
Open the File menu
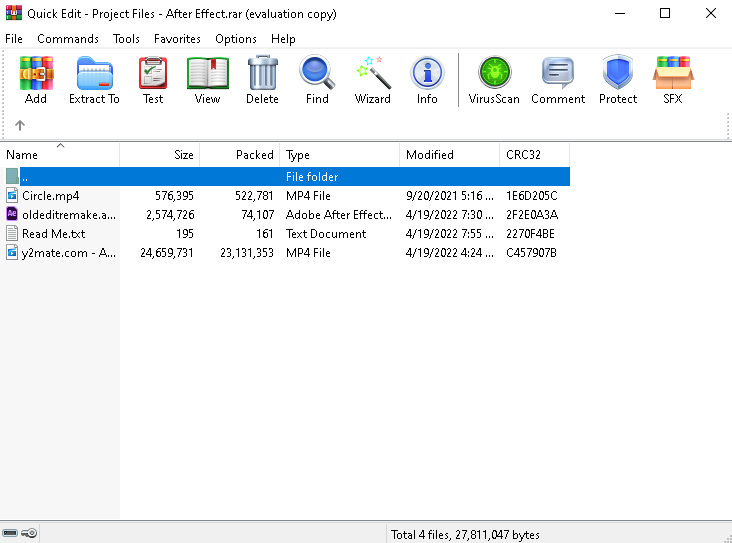(x=14, y=39)
